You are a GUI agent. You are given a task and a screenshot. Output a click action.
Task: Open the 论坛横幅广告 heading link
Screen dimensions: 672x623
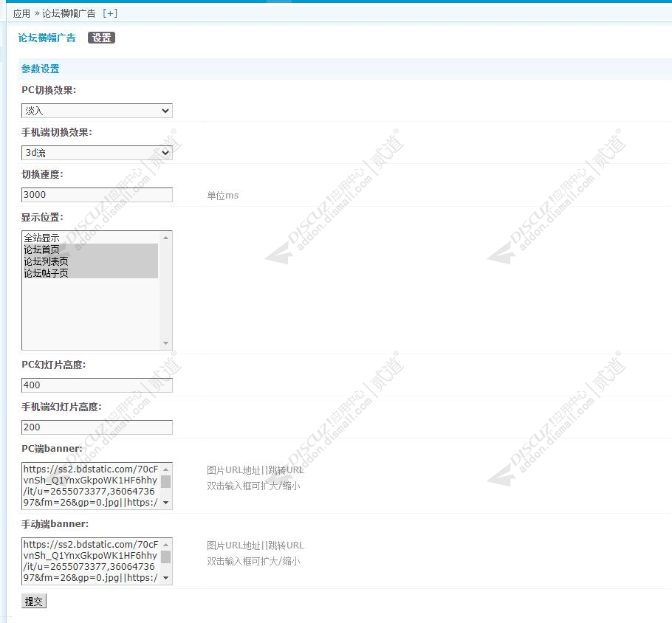(47, 38)
